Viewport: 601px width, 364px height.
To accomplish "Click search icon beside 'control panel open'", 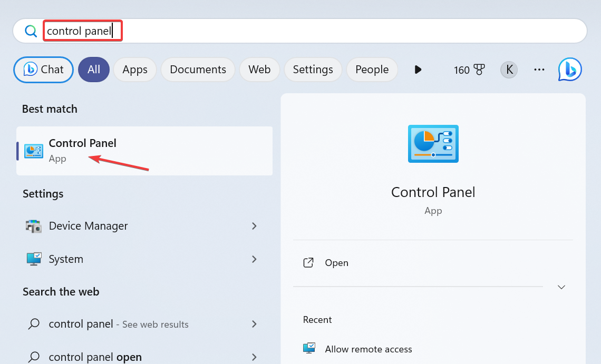I will coord(34,357).
